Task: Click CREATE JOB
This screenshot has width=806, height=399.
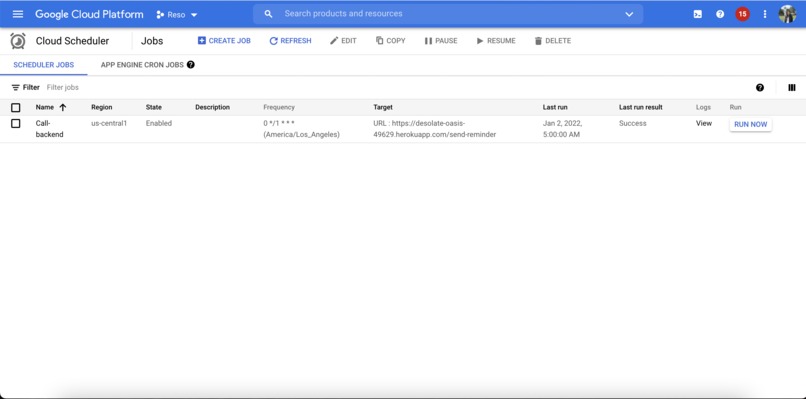Action: coord(224,41)
